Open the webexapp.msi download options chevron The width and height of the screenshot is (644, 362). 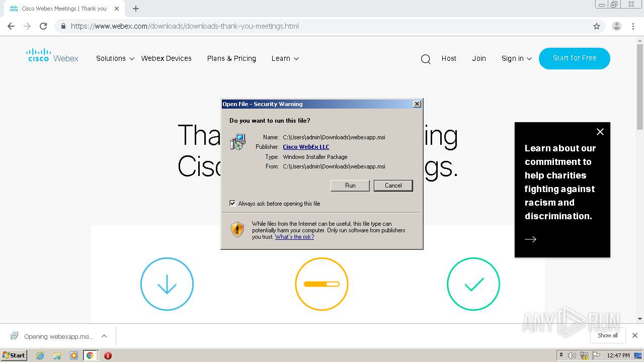point(104,336)
